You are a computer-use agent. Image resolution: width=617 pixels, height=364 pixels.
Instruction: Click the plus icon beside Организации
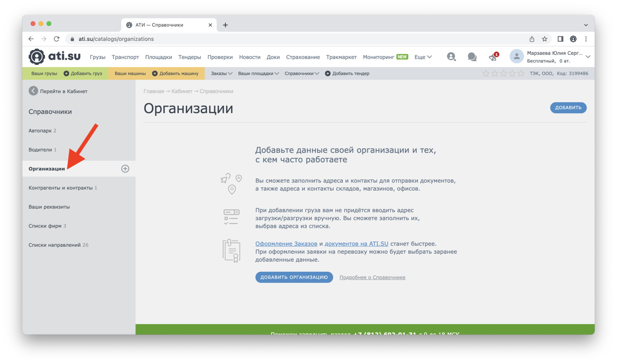[125, 169]
